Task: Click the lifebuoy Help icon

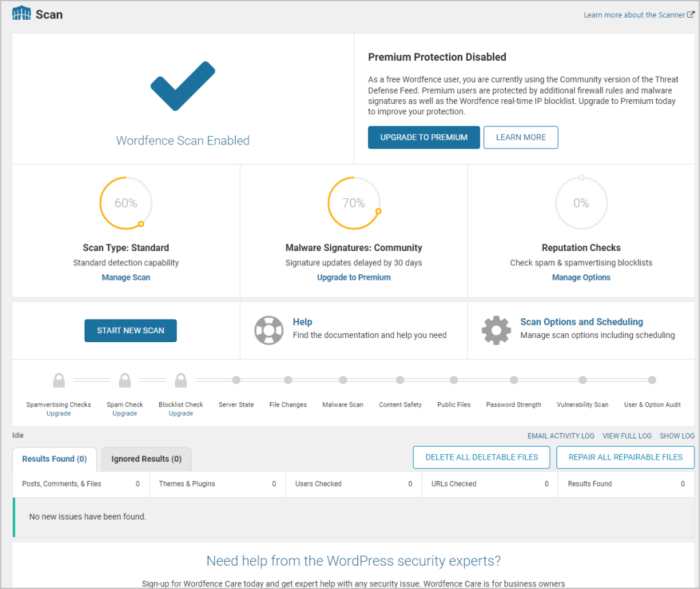Action: 269,330
